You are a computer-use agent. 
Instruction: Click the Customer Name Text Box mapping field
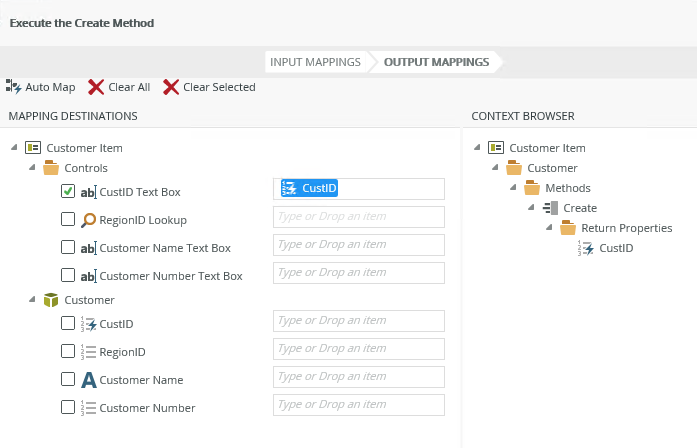(x=358, y=245)
